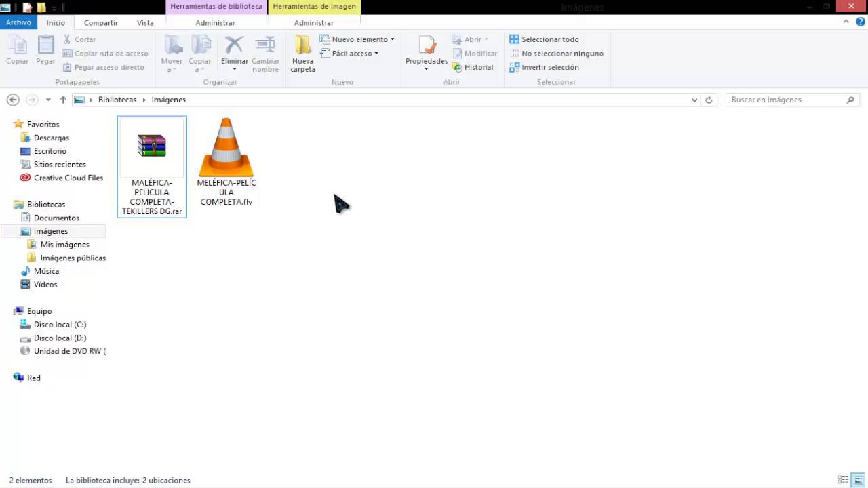Click Imágenes in the address bar

169,100
